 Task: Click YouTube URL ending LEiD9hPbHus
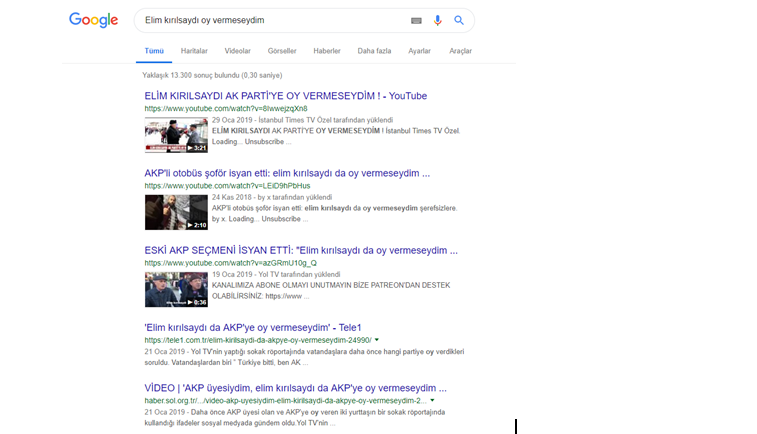click(227, 186)
